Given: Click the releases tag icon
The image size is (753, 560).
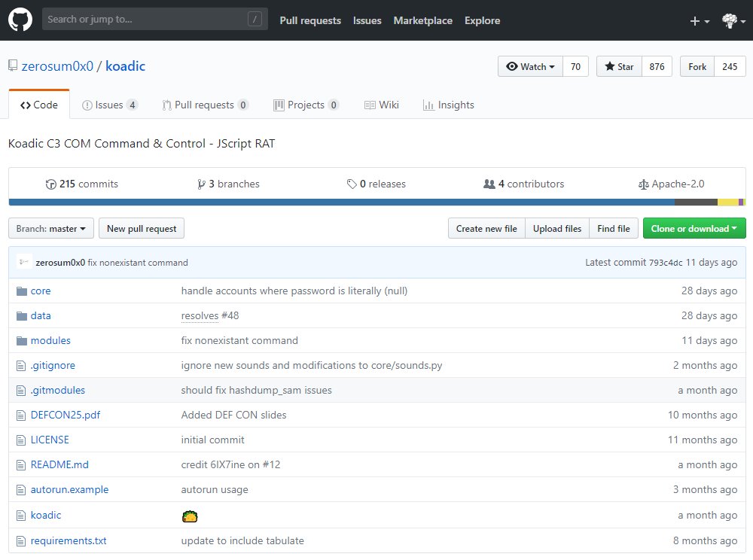Looking at the screenshot, I should point(352,184).
